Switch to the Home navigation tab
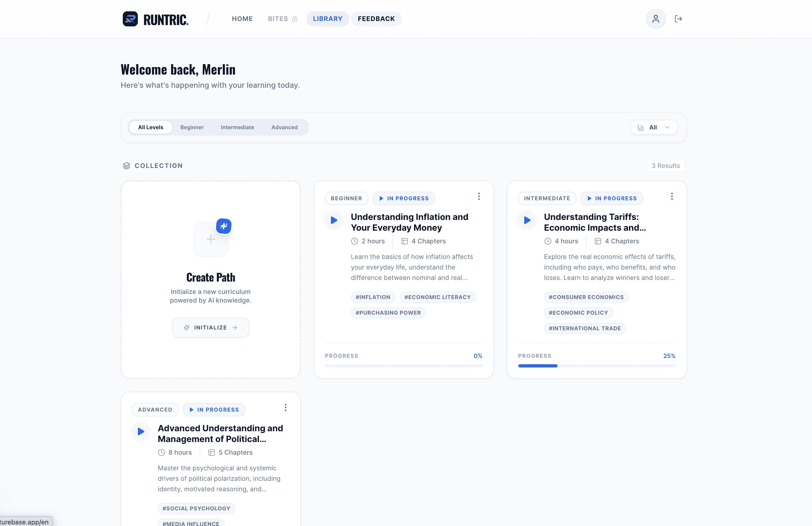 click(x=242, y=19)
